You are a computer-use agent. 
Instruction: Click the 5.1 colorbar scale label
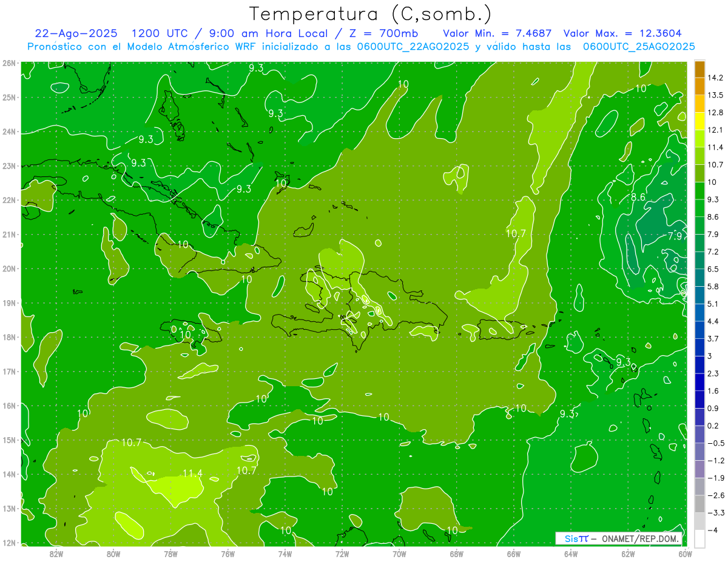(713, 304)
